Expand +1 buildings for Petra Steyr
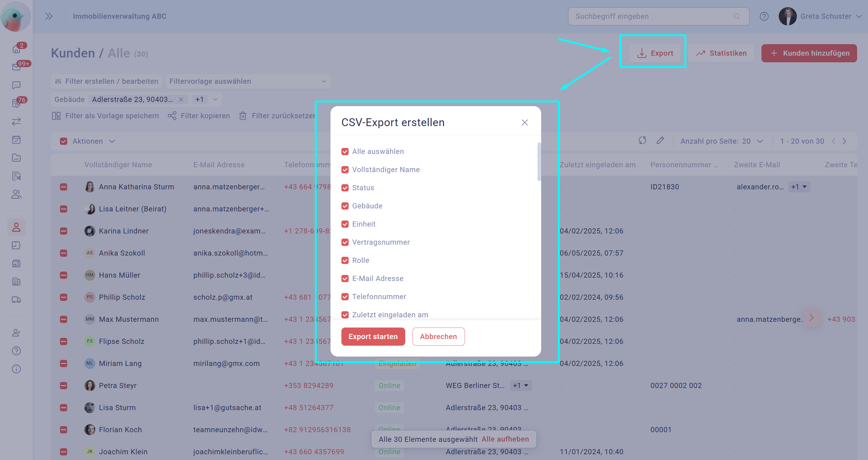 coord(521,386)
